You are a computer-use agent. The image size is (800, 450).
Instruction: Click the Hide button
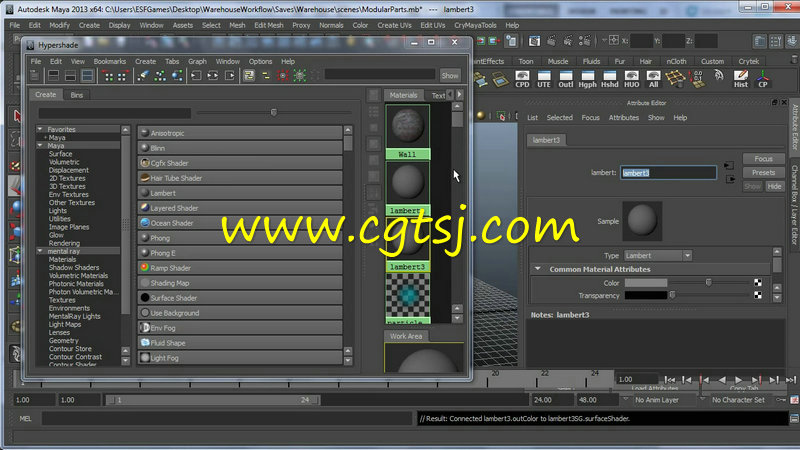tap(774, 186)
